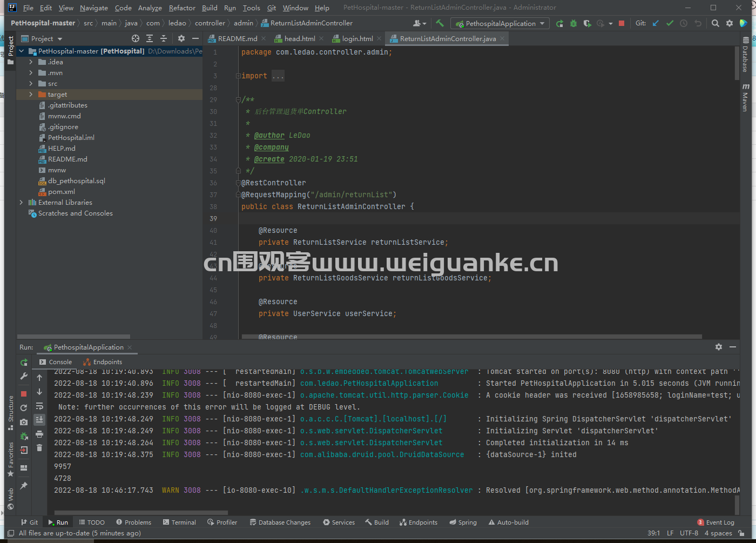Click camera dump threads icon
756x543 pixels.
24,422
